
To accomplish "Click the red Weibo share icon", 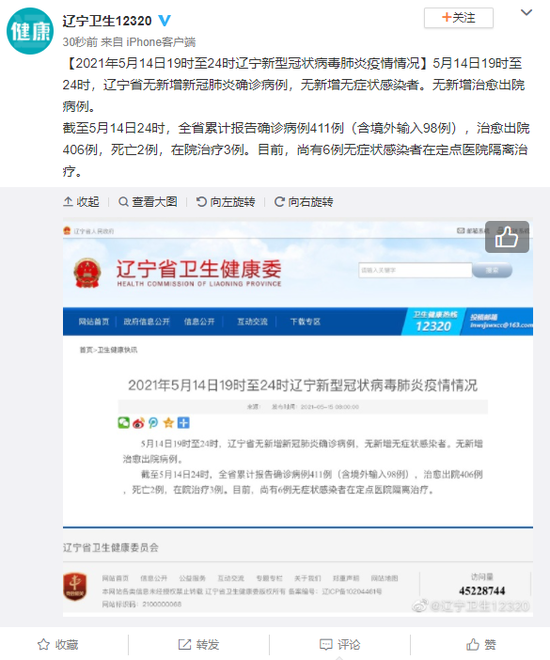I will (x=138, y=423).
